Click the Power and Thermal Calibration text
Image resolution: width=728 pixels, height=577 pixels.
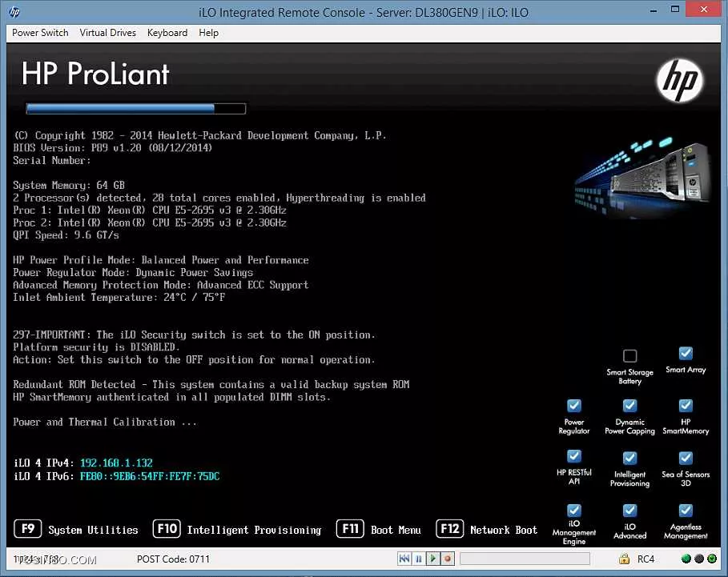click(105, 422)
